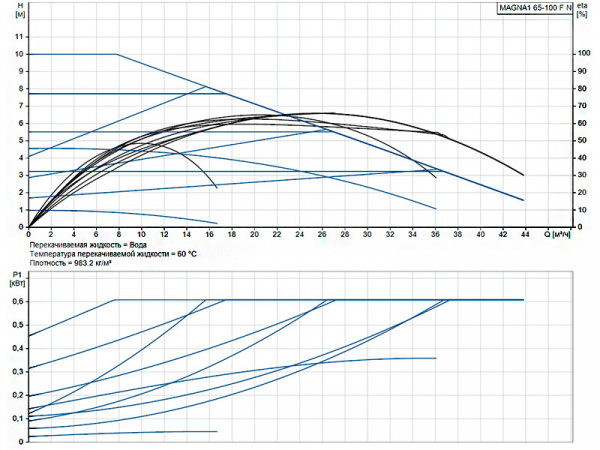Screen dimensions: 600x450
Task: Click the 26 tick on Q axis
Action: pyautogui.click(x=321, y=235)
